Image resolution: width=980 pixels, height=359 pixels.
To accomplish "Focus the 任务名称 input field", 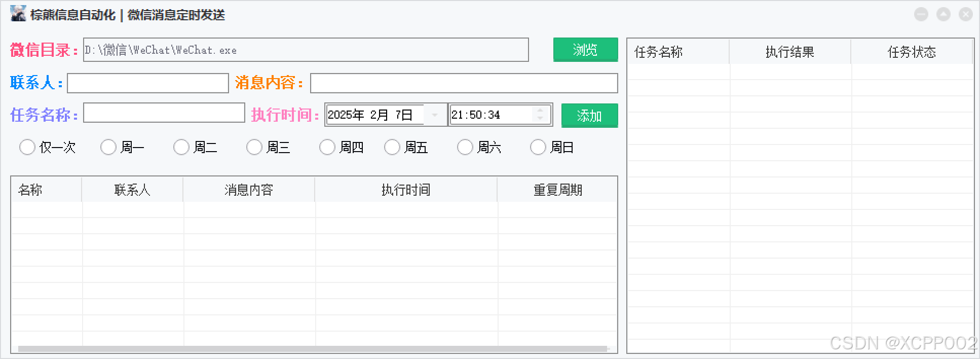I will point(164,113).
